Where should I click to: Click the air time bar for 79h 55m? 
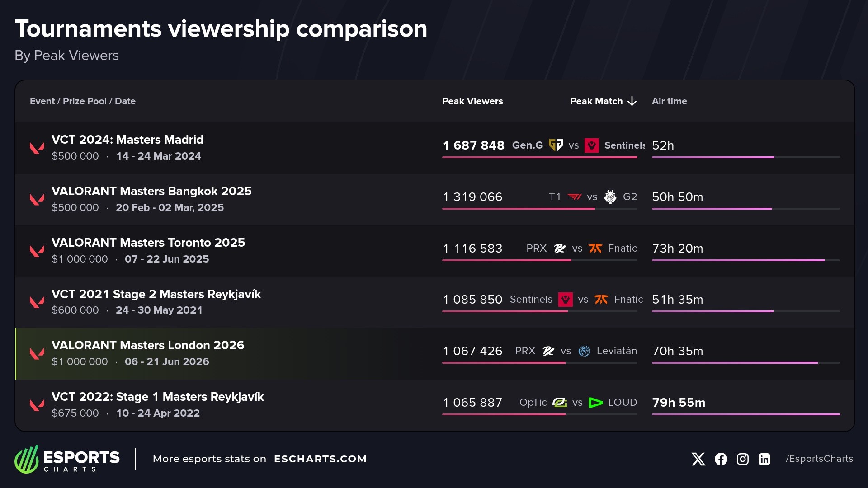pyautogui.click(x=745, y=414)
